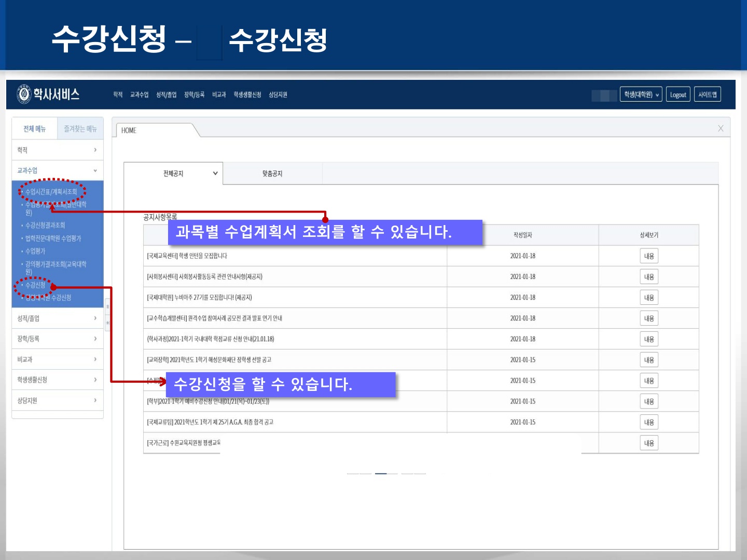The width and height of the screenshot is (747, 560).
Task: Open the 사이트맵 button
Action: pos(707,94)
